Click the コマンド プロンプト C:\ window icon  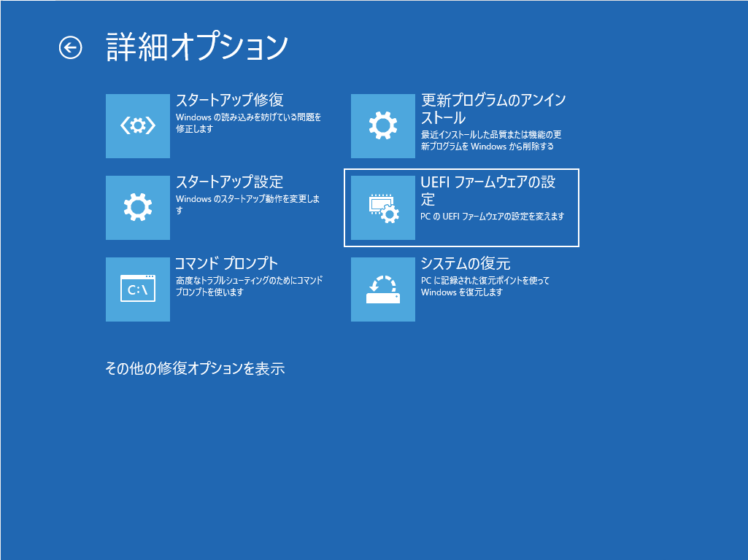tap(138, 289)
